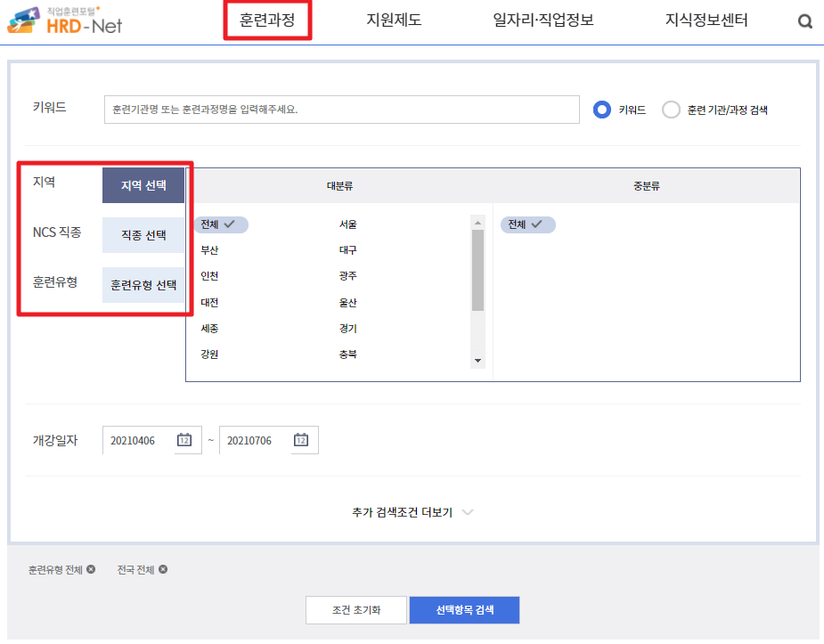Select the 키워드 radio button
The image size is (824, 644).
[x=601, y=110]
